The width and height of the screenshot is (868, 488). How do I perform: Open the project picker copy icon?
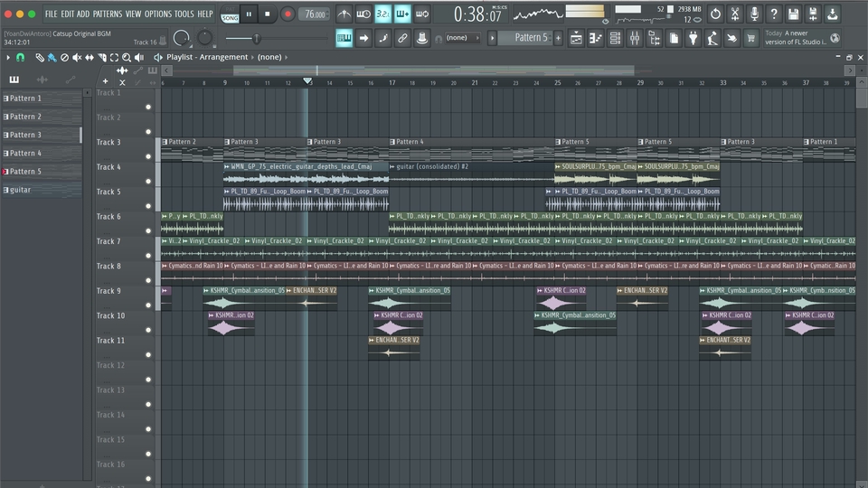[x=674, y=38]
